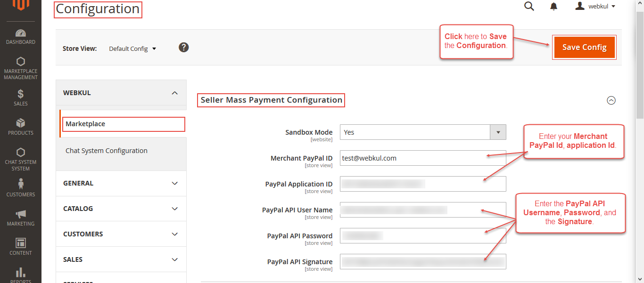The image size is (644, 283).
Task: Open the Content sidebar icon
Action: point(20,246)
